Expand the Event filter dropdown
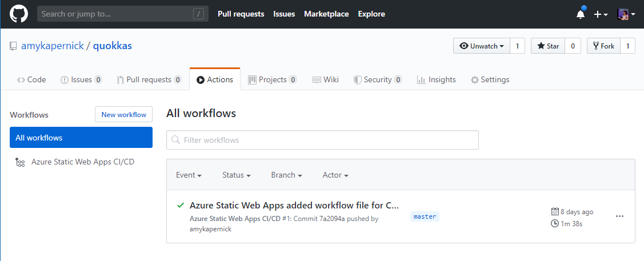 coord(189,175)
